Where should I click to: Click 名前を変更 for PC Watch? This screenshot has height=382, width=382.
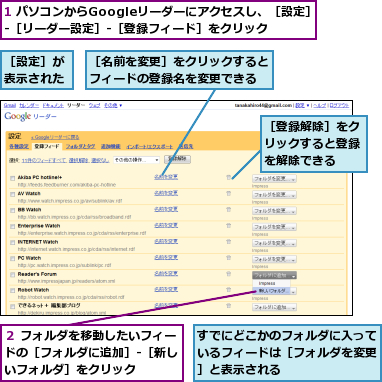166,257
